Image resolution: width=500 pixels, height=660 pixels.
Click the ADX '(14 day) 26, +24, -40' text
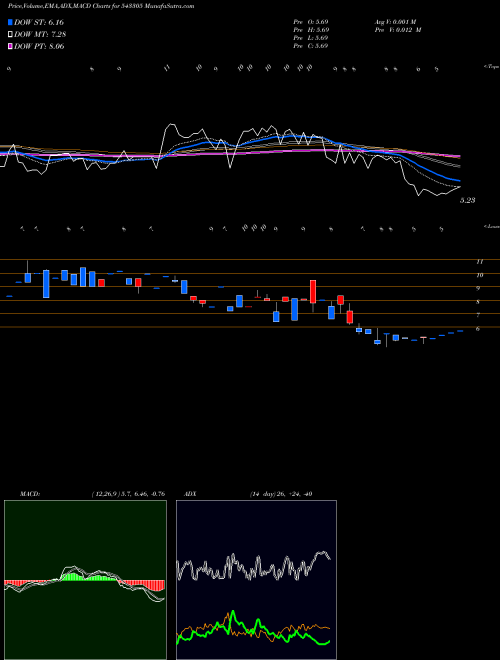[x=280, y=494]
